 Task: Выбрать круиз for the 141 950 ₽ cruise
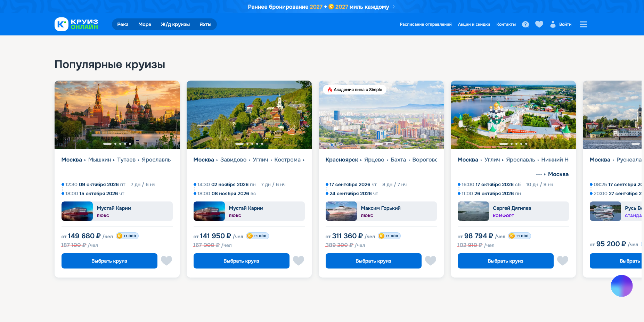(x=242, y=261)
